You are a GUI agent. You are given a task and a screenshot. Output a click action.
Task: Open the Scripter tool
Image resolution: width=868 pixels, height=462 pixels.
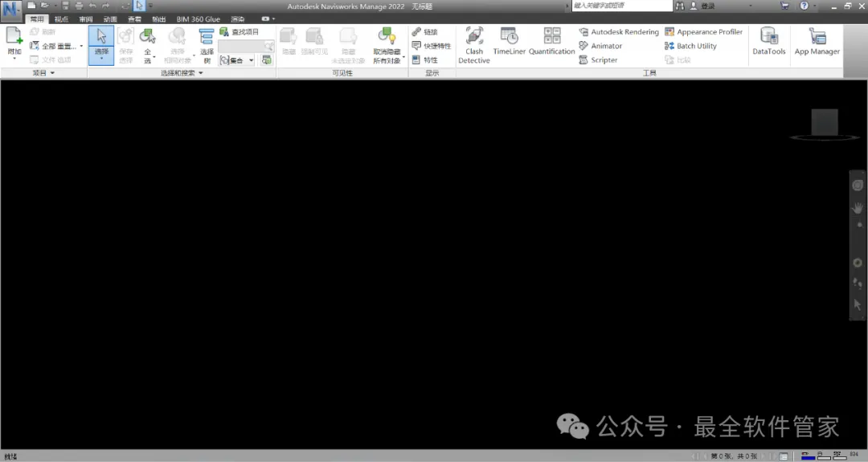click(x=599, y=59)
